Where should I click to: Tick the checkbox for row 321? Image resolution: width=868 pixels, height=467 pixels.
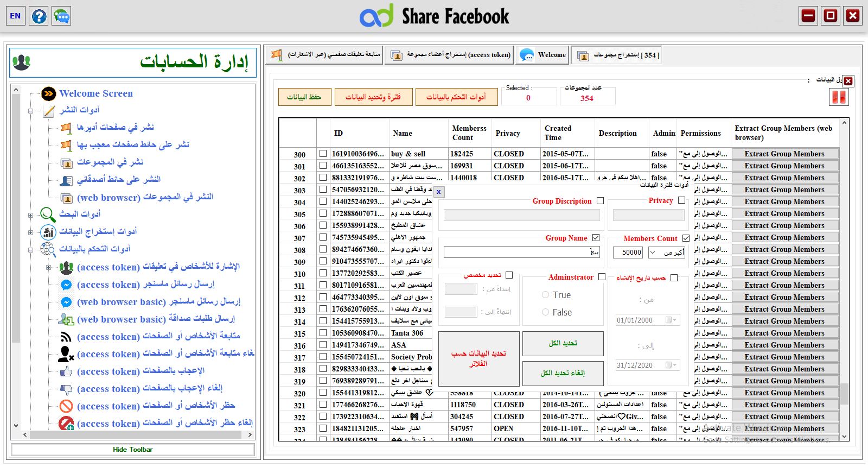coord(323,405)
